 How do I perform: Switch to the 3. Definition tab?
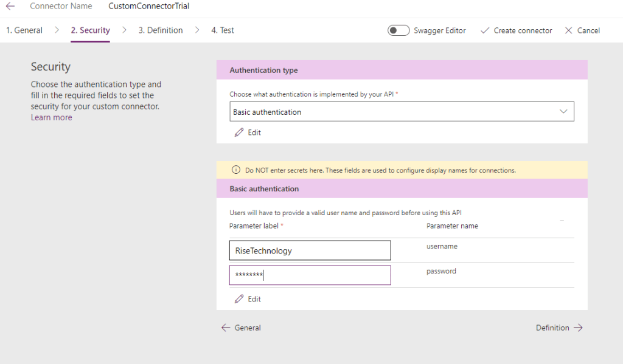(x=160, y=30)
